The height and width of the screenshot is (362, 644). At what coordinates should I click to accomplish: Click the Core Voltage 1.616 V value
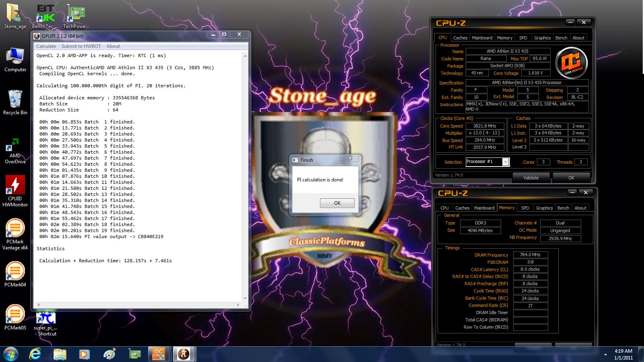coord(536,73)
